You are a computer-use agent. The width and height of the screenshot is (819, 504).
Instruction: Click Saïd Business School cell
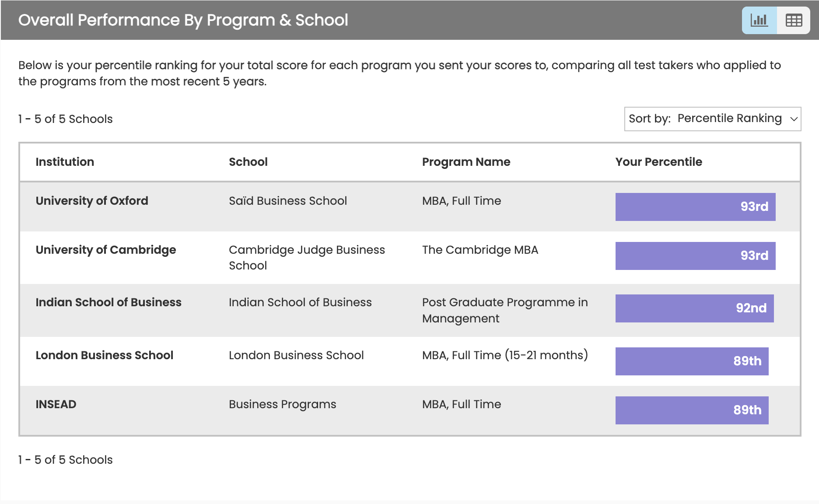coord(287,201)
